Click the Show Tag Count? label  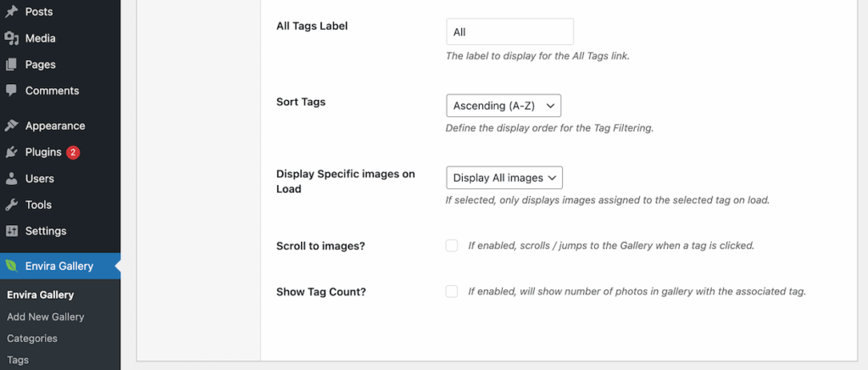321,292
